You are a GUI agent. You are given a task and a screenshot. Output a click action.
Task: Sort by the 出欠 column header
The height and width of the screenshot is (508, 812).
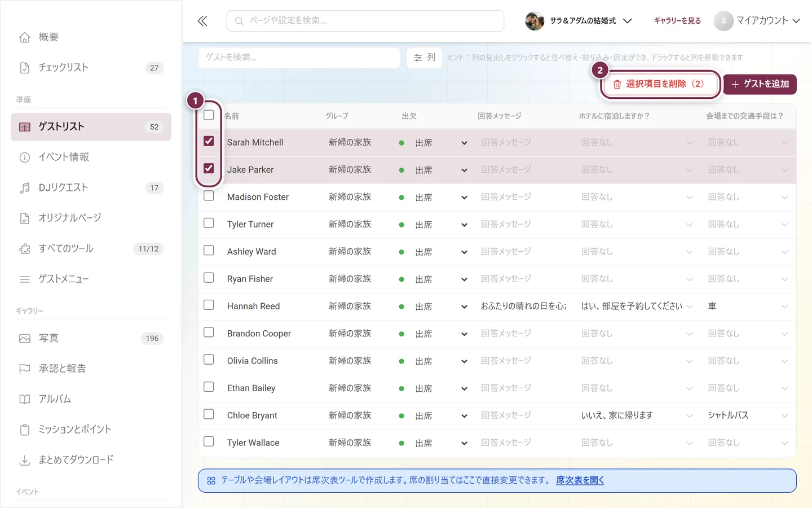click(409, 116)
